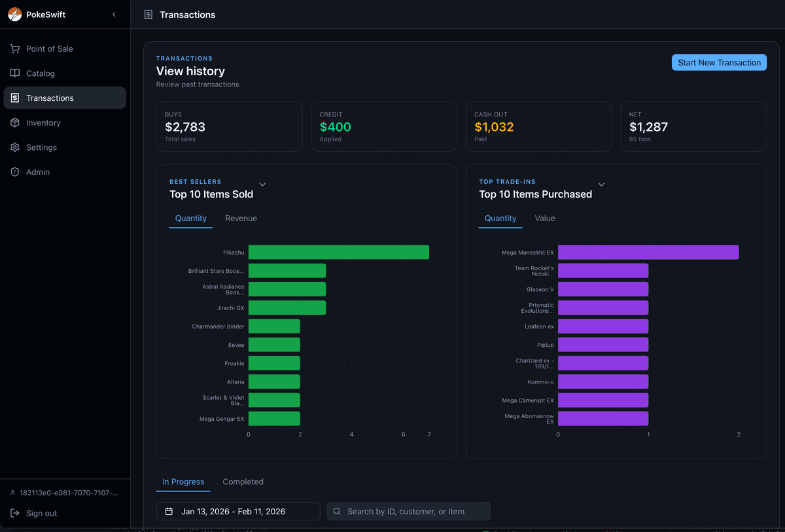Viewport: 785px width, 532px height.
Task: Collapse the sidebar with the chevron
Action: (114, 14)
